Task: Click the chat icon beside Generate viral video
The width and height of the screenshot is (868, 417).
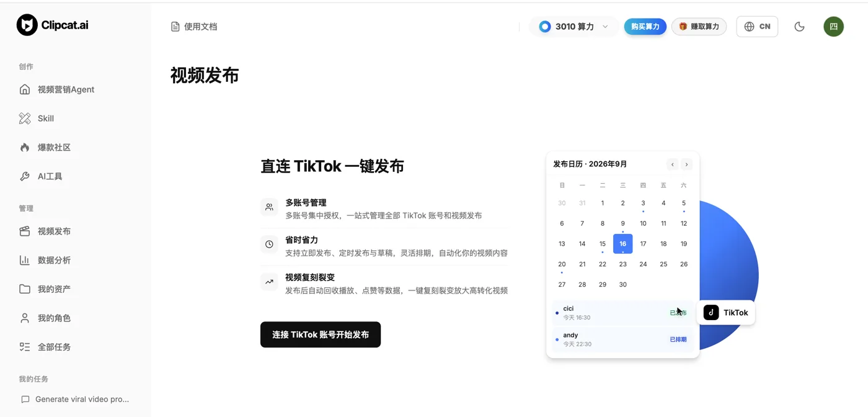Action: pos(25,399)
